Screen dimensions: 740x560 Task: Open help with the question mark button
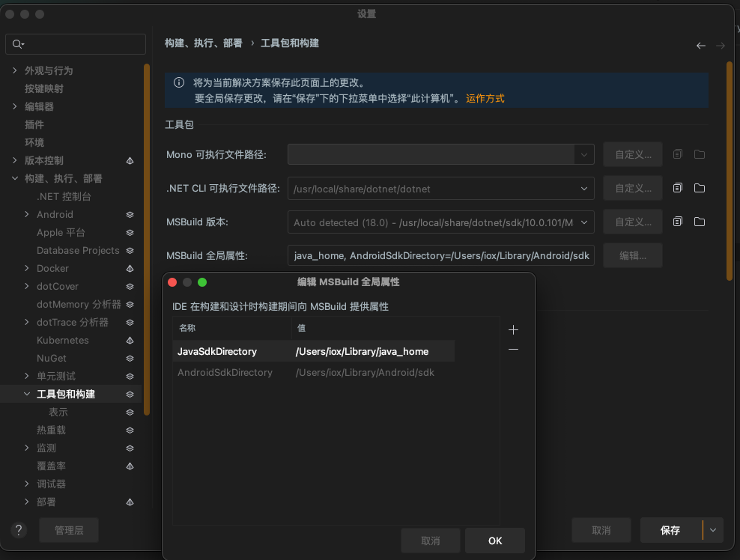[19, 530]
